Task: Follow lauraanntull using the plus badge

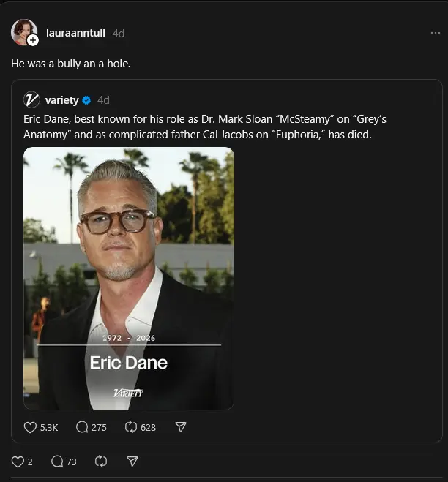Action: coord(33,40)
